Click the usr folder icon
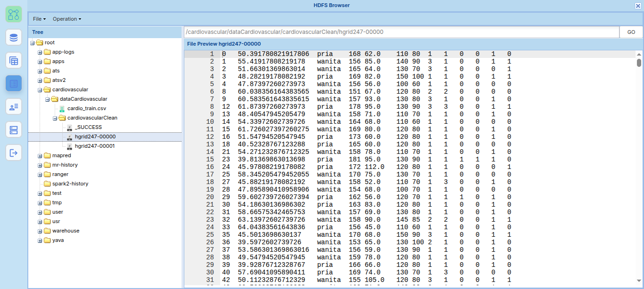Image resolution: width=644 pixels, height=289 pixels. coord(47,221)
